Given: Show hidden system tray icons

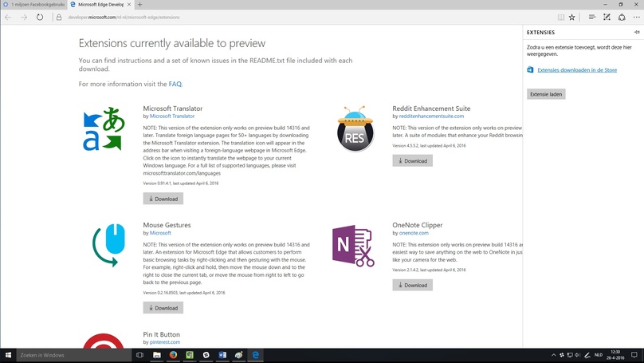Looking at the screenshot, I should point(554,355).
